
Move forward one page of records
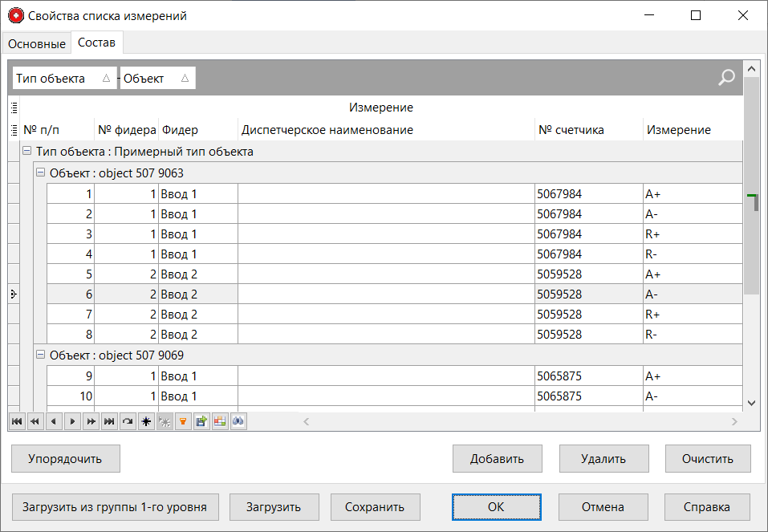[x=91, y=421]
